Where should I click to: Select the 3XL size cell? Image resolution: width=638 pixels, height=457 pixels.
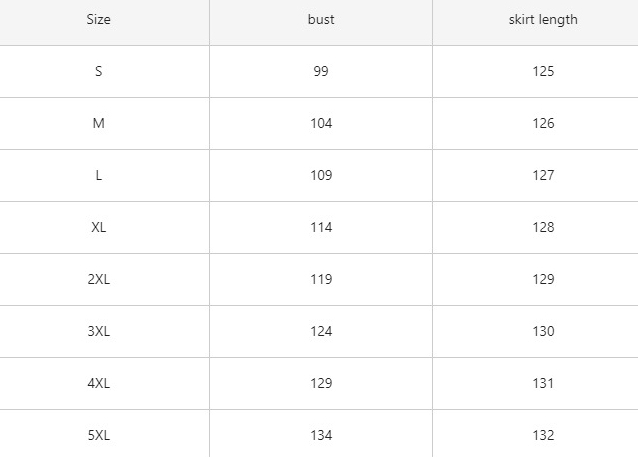pos(98,332)
